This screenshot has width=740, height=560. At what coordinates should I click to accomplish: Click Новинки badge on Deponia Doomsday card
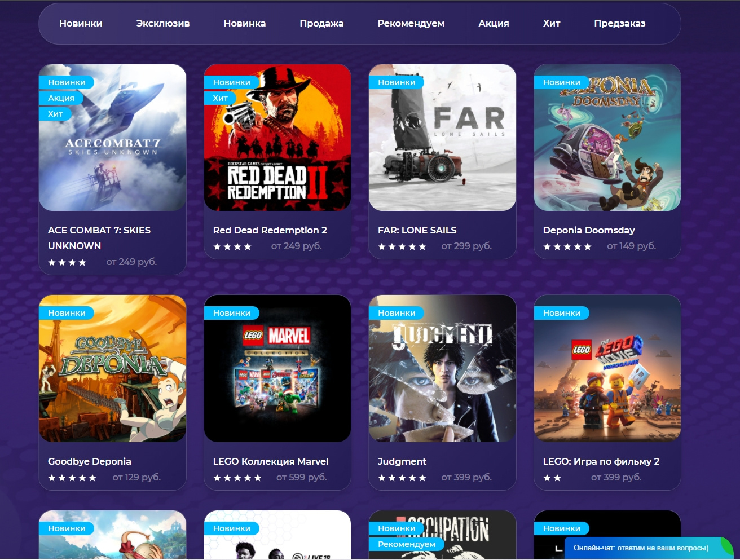(561, 82)
